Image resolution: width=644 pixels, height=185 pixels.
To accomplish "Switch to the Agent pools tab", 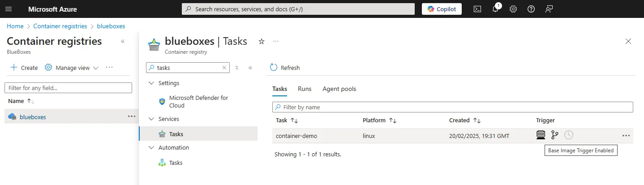I will click(x=339, y=89).
